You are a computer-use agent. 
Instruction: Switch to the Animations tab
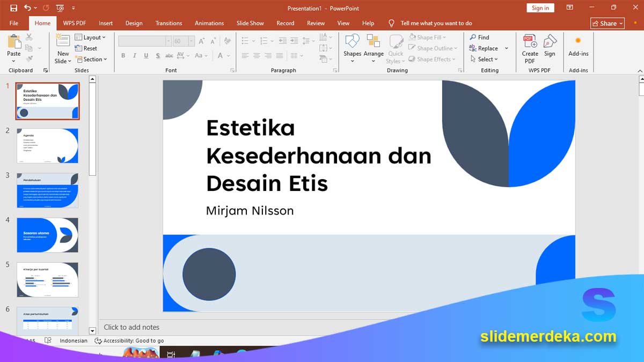[209, 23]
